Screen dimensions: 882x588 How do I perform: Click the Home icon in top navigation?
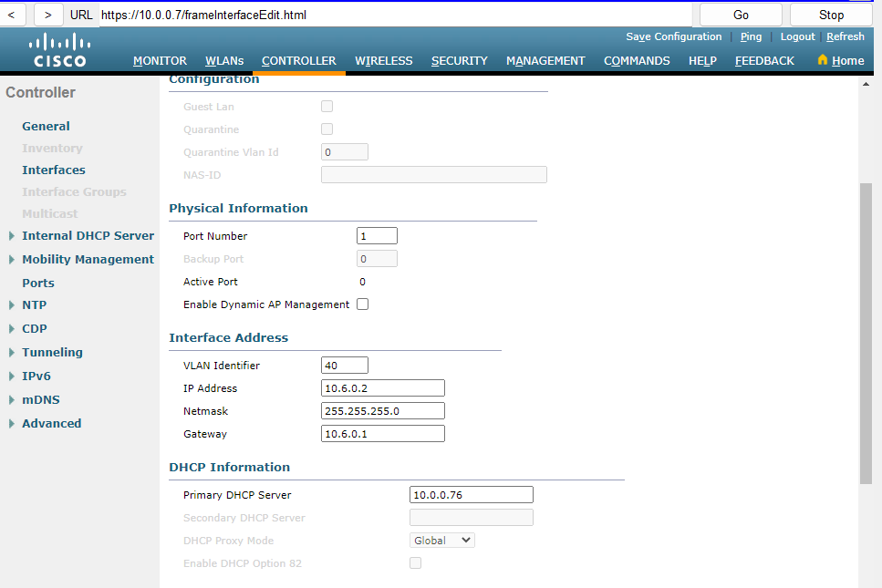point(823,61)
